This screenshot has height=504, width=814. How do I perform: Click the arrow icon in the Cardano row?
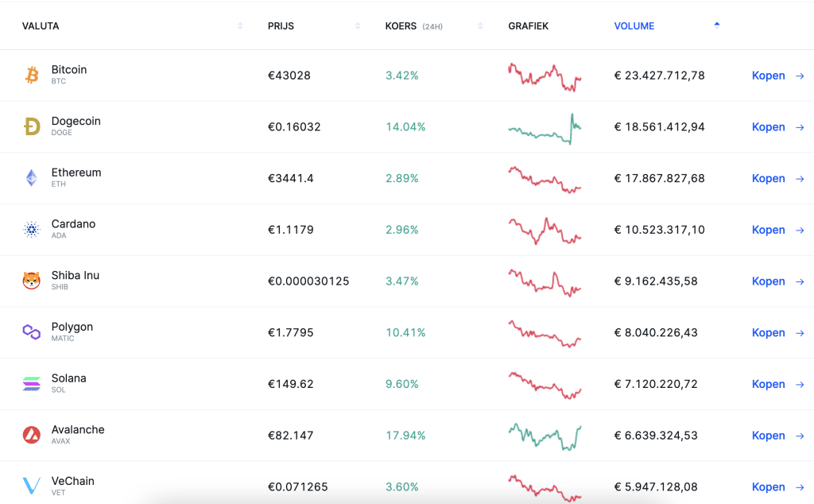[800, 230]
